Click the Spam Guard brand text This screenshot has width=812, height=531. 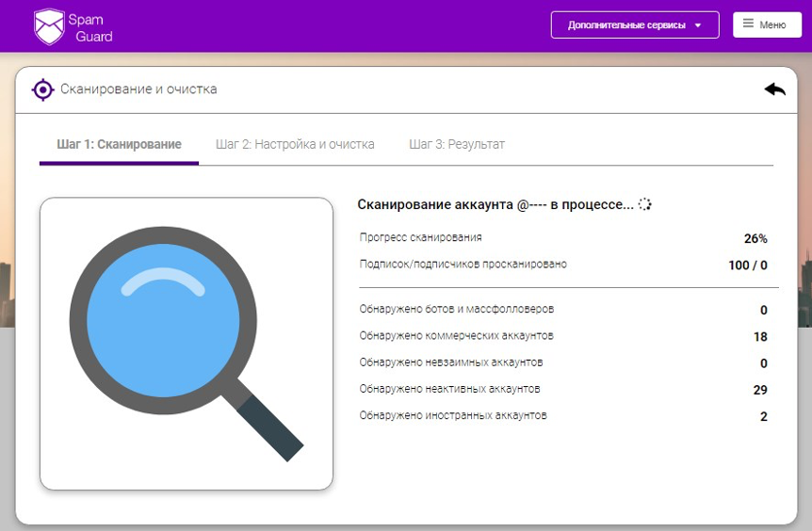click(92, 28)
